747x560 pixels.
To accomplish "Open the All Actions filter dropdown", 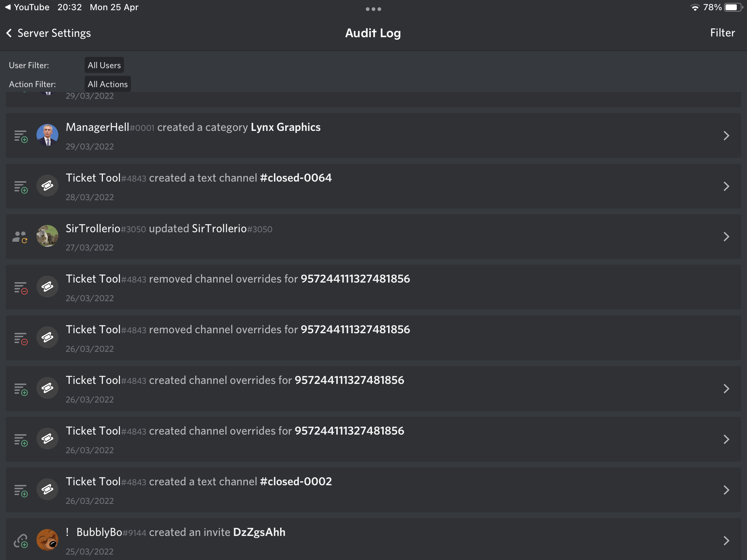I will [108, 84].
